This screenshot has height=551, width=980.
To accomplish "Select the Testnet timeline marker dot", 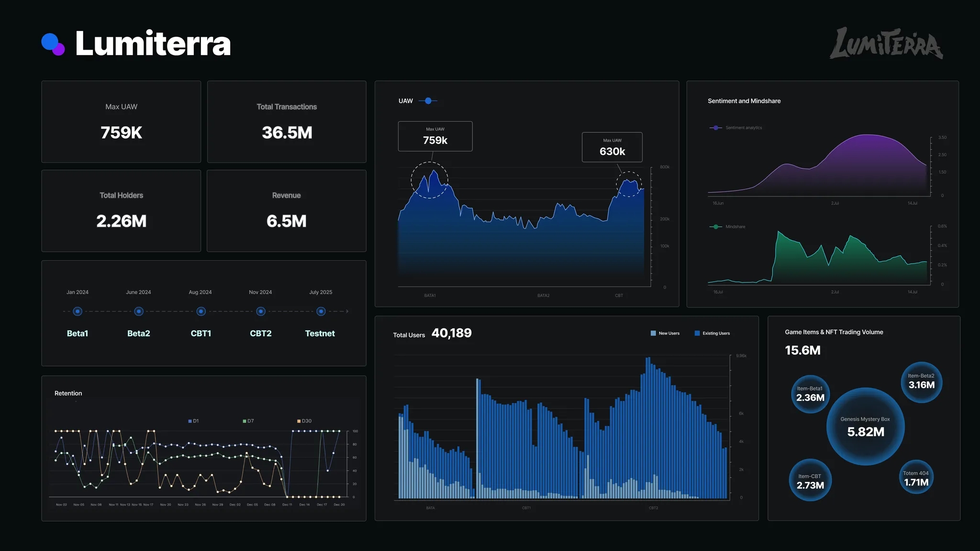I will [321, 311].
